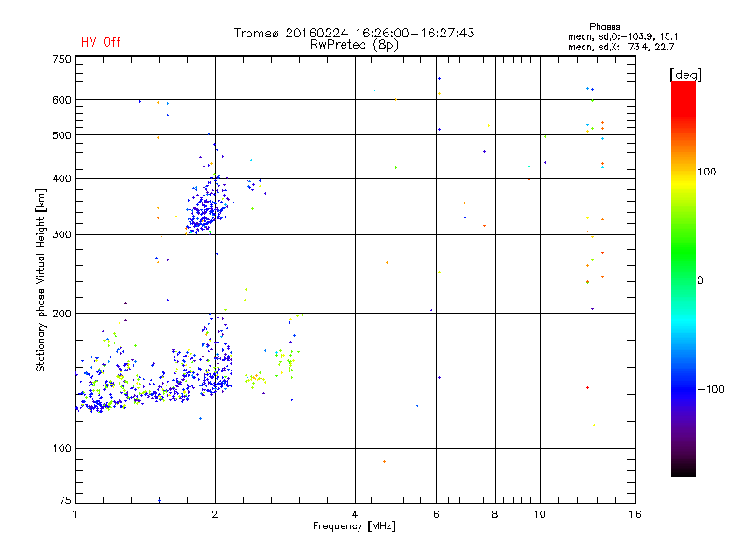Click x-axis label '2'
747x560 pixels.
(x=215, y=514)
